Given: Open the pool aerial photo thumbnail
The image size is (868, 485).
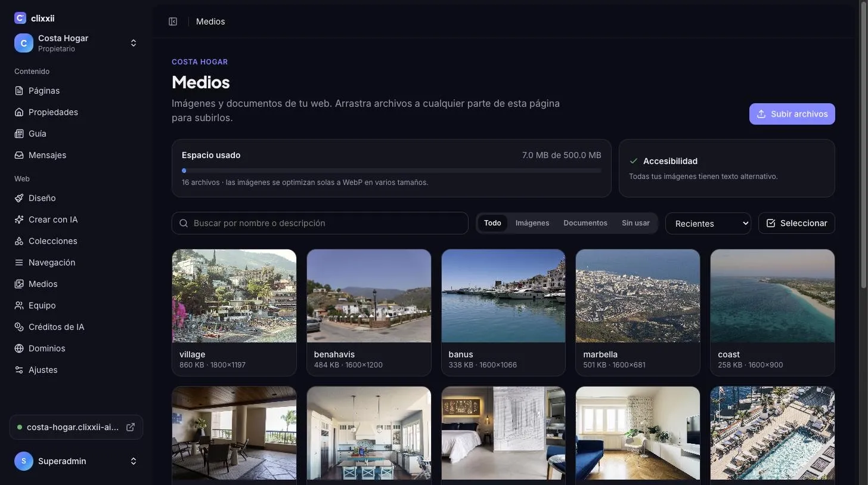Looking at the screenshot, I should [x=773, y=433].
